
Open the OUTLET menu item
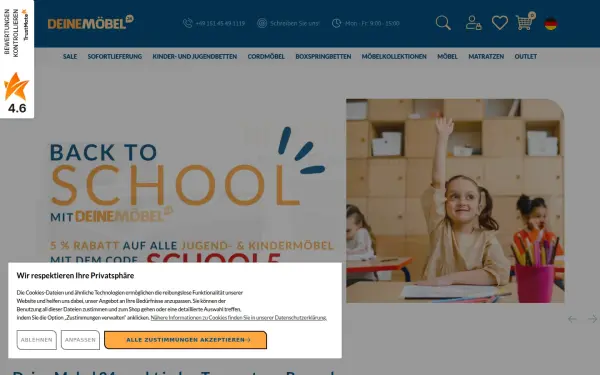pyautogui.click(x=526, y=57)
